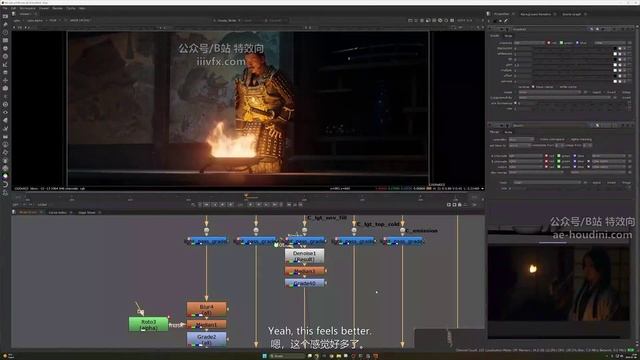Open B channels layer dropdown
The width and height of the screenshot is (640, 360).
click(526, 161)
